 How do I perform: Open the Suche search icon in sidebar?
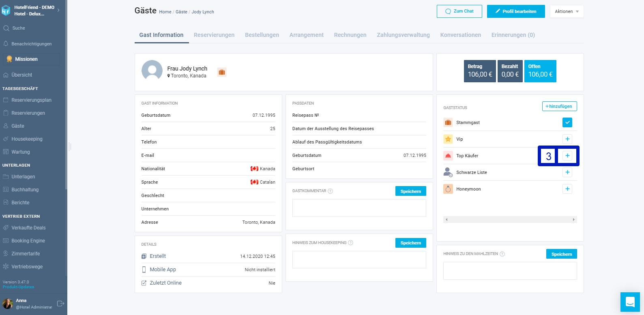click(x=6, y=28)
